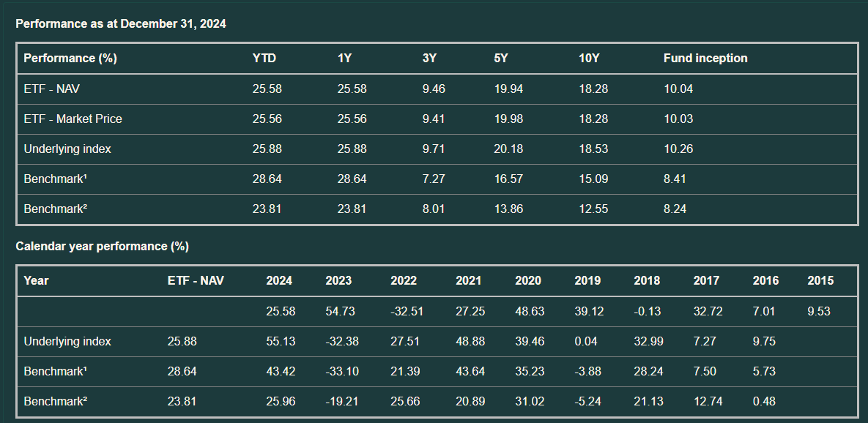Image resolution: width=868 pixels, height=423 pixels.
Task: Click the 'Fund inception' column header
Action: click(705, 58)
